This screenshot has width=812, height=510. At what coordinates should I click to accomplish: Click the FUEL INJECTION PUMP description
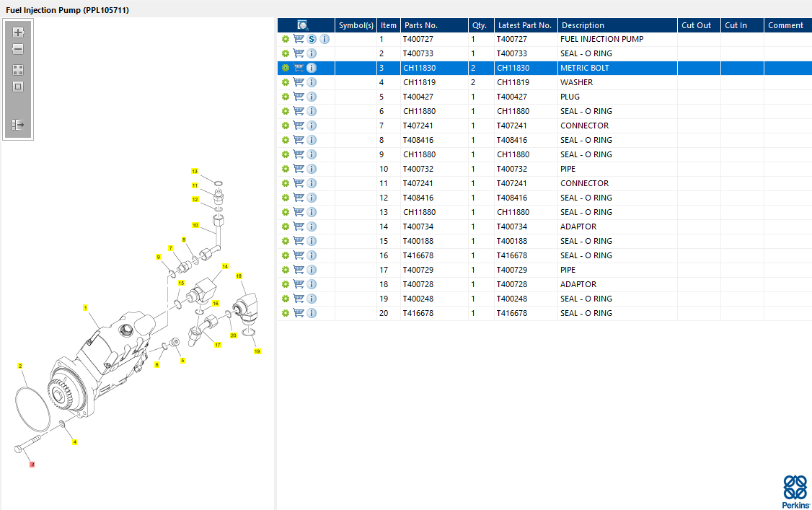(x=601, y=39)
